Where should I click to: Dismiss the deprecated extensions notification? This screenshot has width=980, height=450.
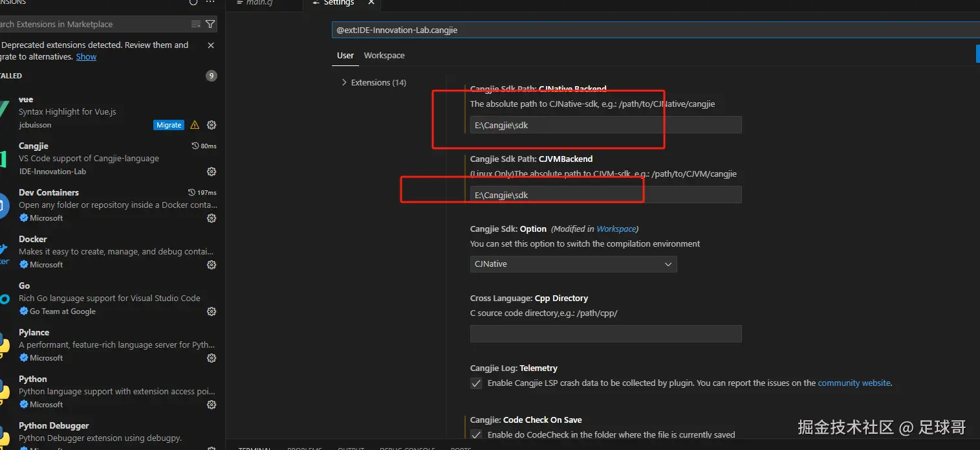211,45
